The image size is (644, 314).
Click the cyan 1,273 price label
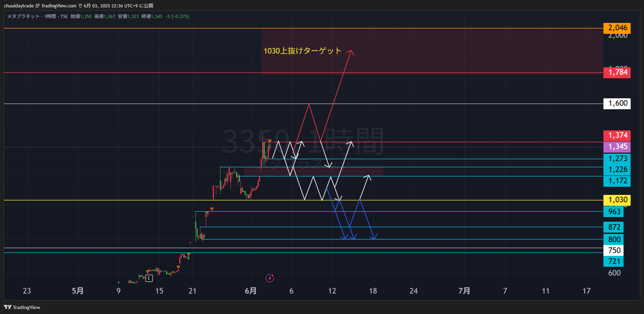pyautogui.click(x=617, y=159)
